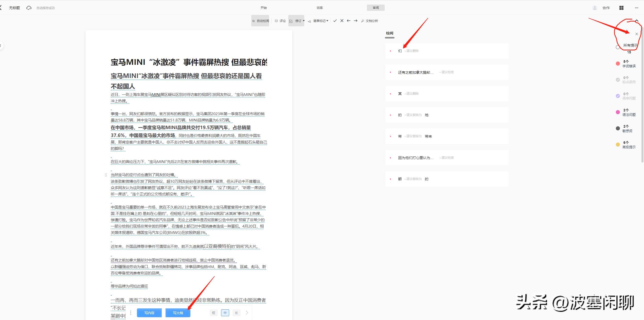Toggle the 语法问题 pink filter dot
The image size is (644, 320).
point(618,112)
